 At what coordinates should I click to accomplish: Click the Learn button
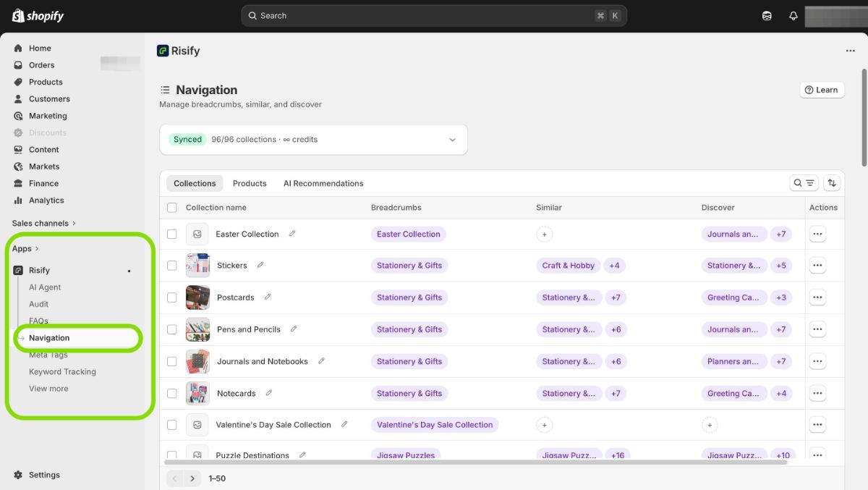click(x=822, y=90)
